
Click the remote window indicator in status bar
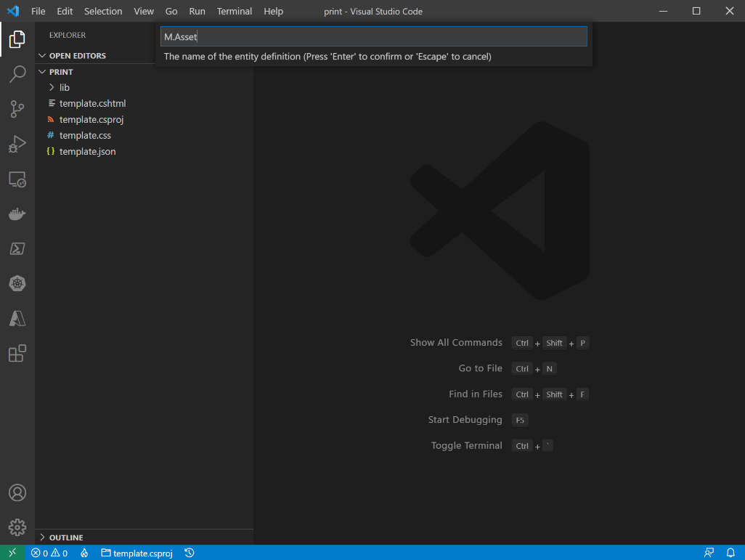click(x=12, y=553)
